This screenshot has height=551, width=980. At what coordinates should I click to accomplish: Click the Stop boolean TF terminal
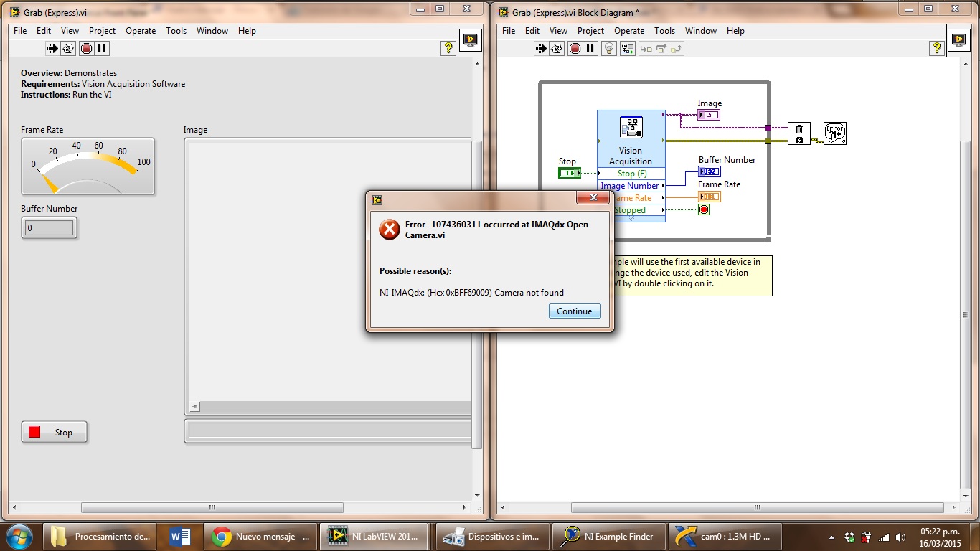click(570, 173)
